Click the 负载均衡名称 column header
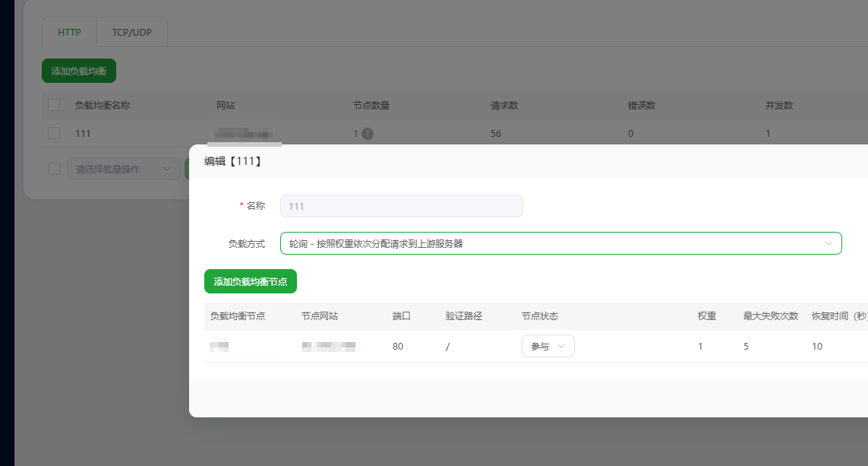 click(103, 105)
